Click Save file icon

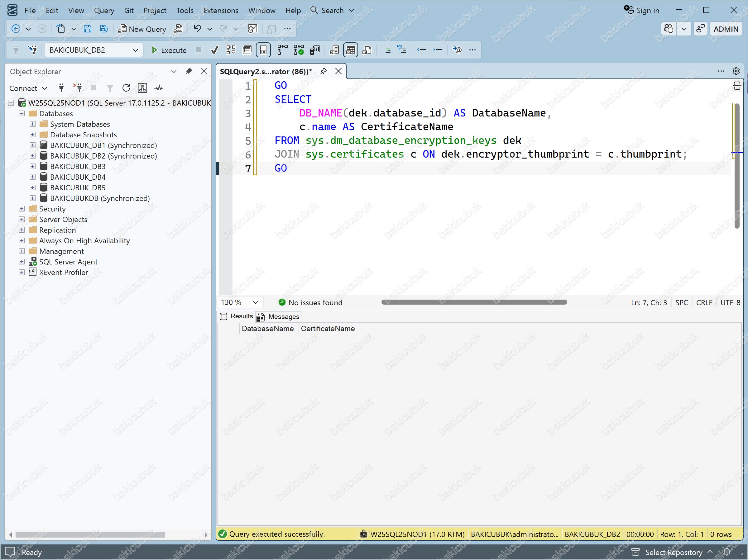click(88, 29)
